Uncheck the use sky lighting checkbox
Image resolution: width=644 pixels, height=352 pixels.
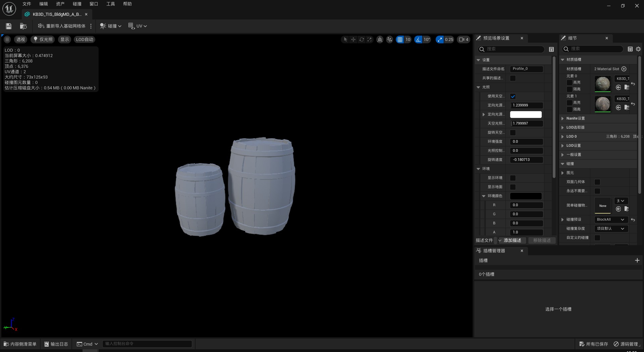coord(513,96)
